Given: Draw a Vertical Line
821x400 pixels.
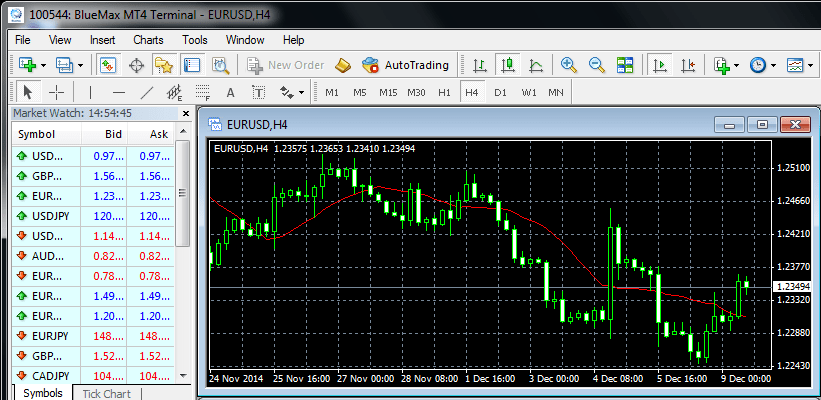Looking at the screenshot, I should (x=91, y=93).
